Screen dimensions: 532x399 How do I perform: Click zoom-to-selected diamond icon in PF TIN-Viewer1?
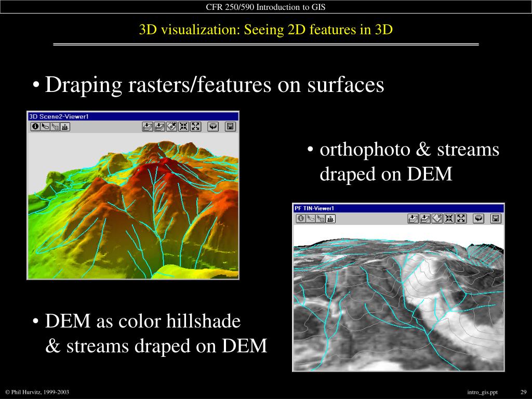click(436, 219)
